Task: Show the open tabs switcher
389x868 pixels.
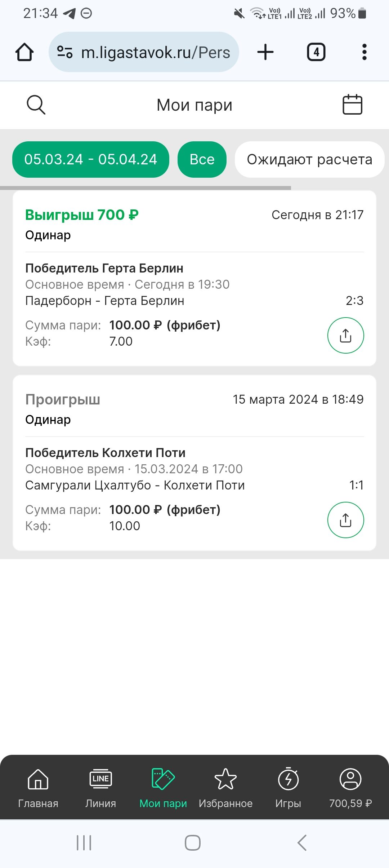Action: [x=316, y=52]
